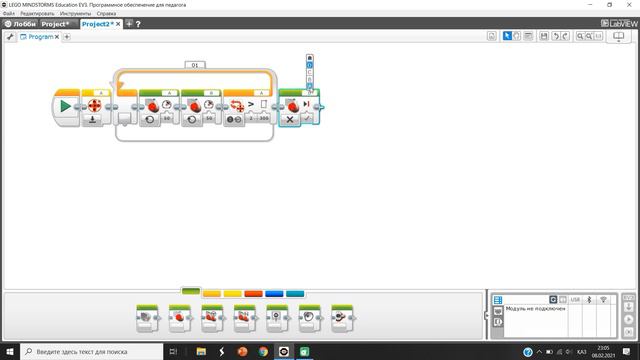This screenshot has width=640, height=360.
Task: Redo the last action
Action: pyautogui.click(x=565, y=36)
